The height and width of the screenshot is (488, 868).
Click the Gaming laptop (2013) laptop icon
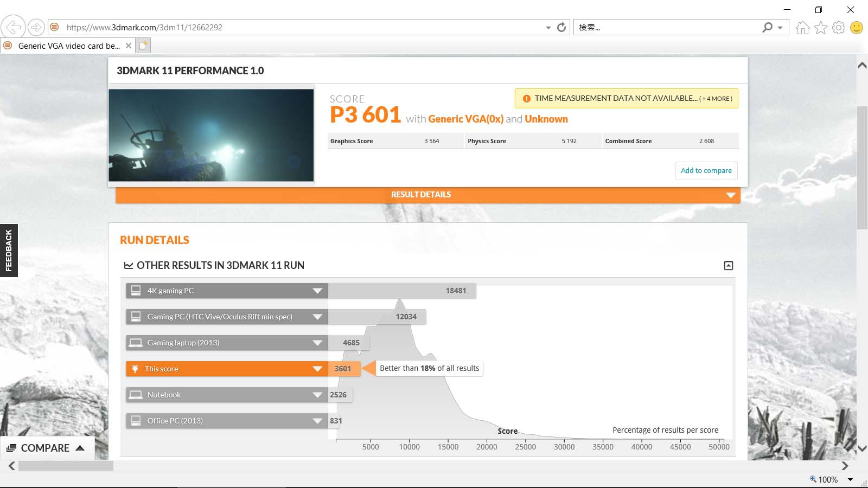[136, 343]
